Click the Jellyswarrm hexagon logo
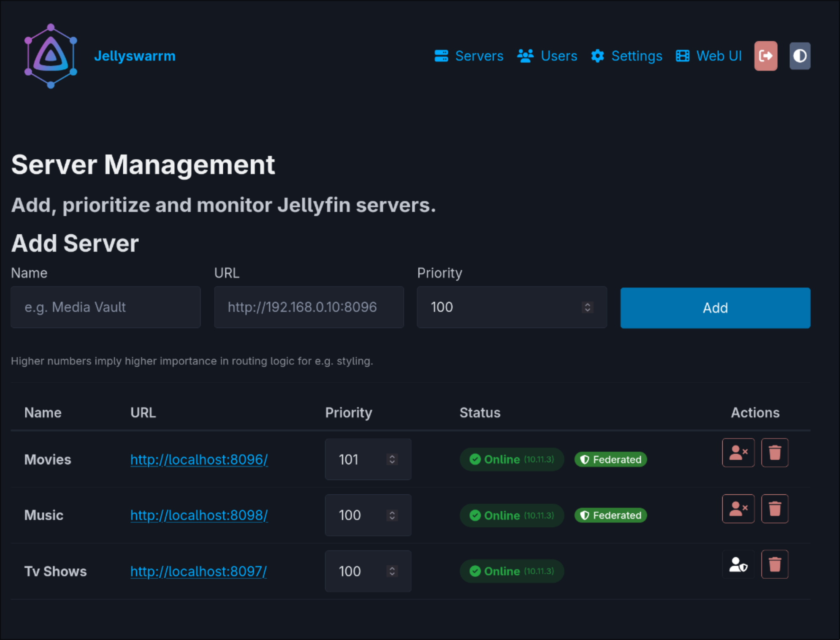Screen dimensions: 840x640 tap(51, 56)
